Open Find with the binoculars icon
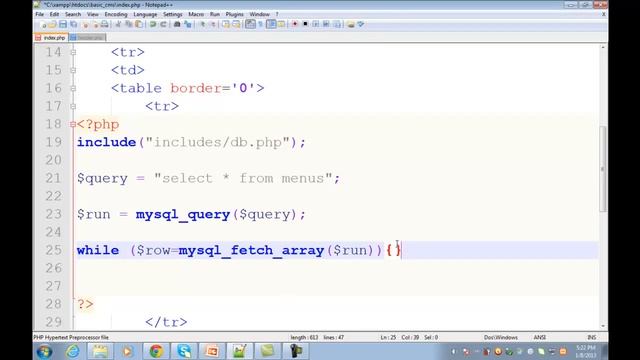Screen dimensions: 640x360 [x=177, y=24]
